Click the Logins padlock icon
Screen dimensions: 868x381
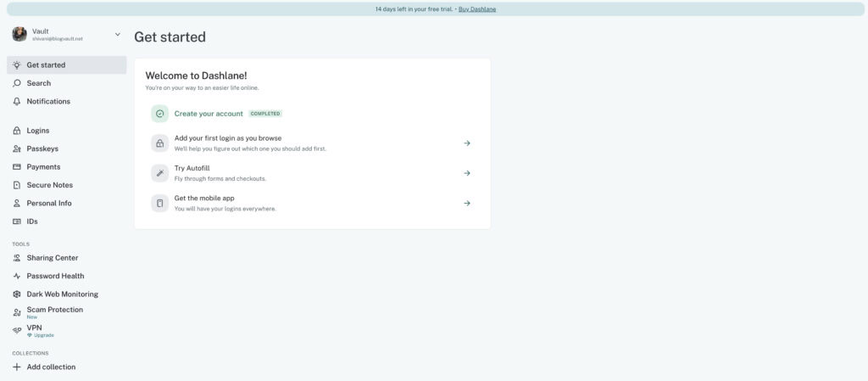(x=17, y=131)
